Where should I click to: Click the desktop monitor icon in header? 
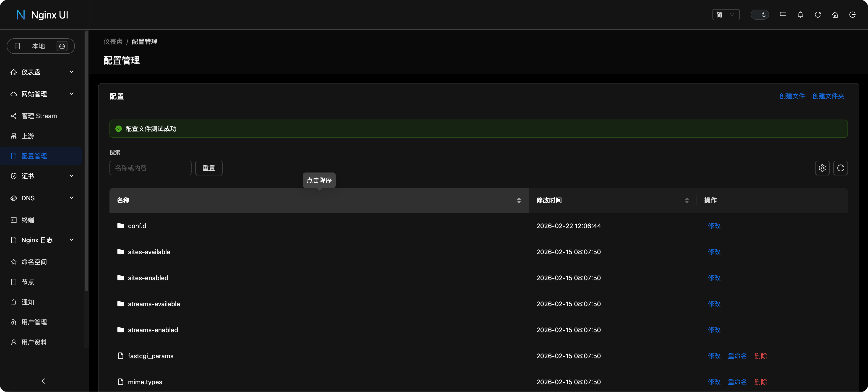click(x=783, y=15)
